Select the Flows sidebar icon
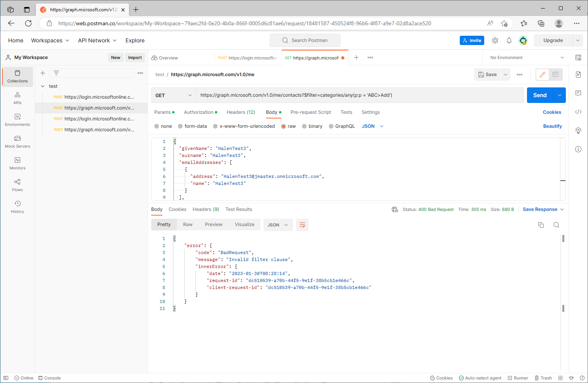The width and height of the screenshot is (588, 383). click(17, 185)
